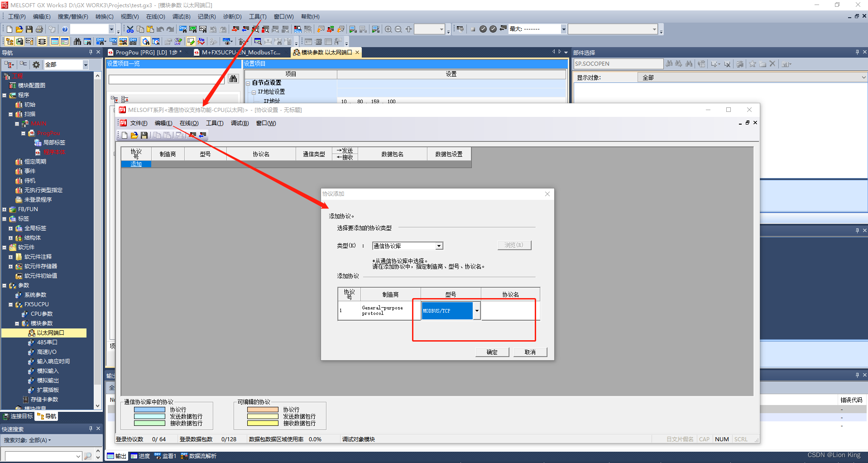The width and height of the screenshot is (868, 463).
Task: Open the 类型(K) protocol type dropdown
Action: coord(438,246)
